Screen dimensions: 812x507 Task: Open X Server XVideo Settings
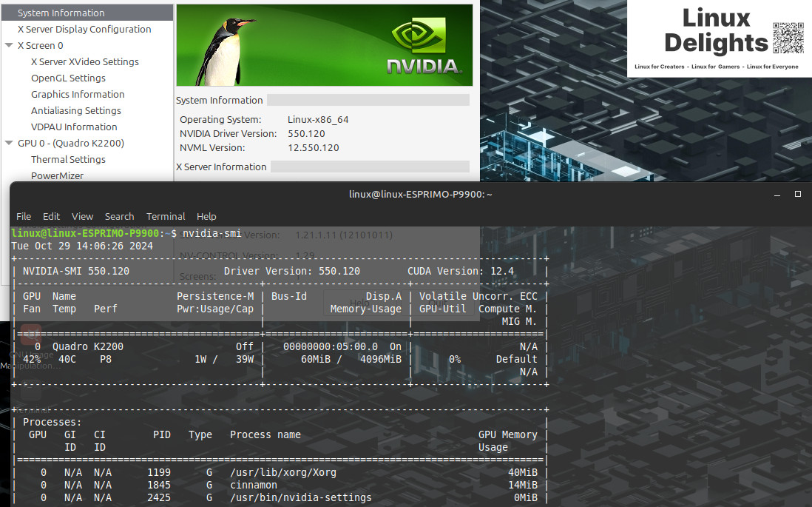coord(84,61)
